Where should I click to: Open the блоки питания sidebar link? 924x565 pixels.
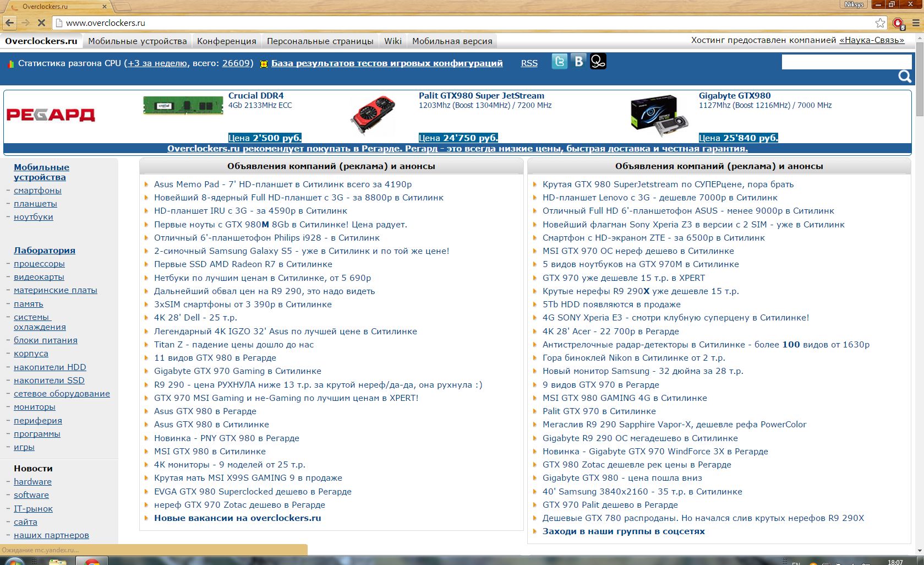pyautogui.click(x=46, y=340)
